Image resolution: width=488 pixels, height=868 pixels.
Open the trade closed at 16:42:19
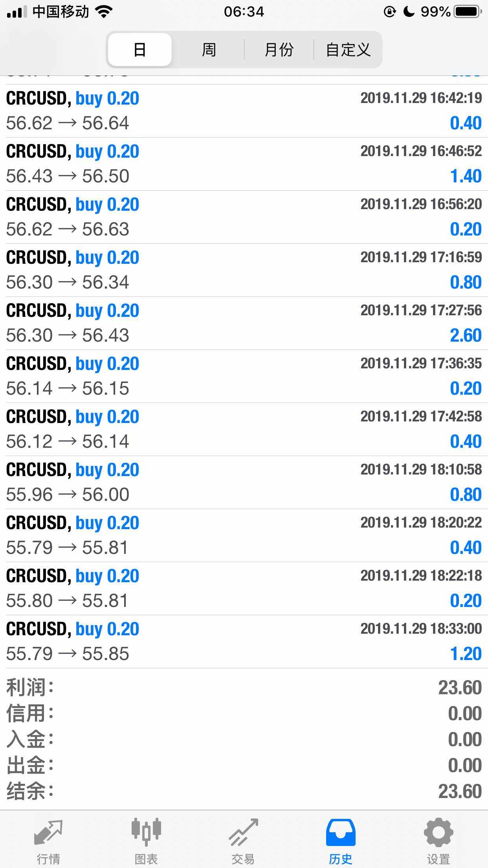[x=244, y=111]
